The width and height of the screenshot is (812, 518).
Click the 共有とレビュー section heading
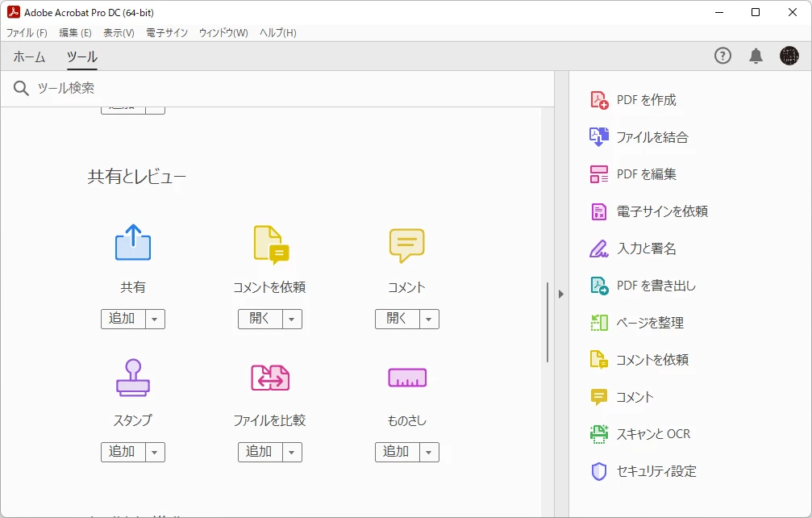click(137, 177)
